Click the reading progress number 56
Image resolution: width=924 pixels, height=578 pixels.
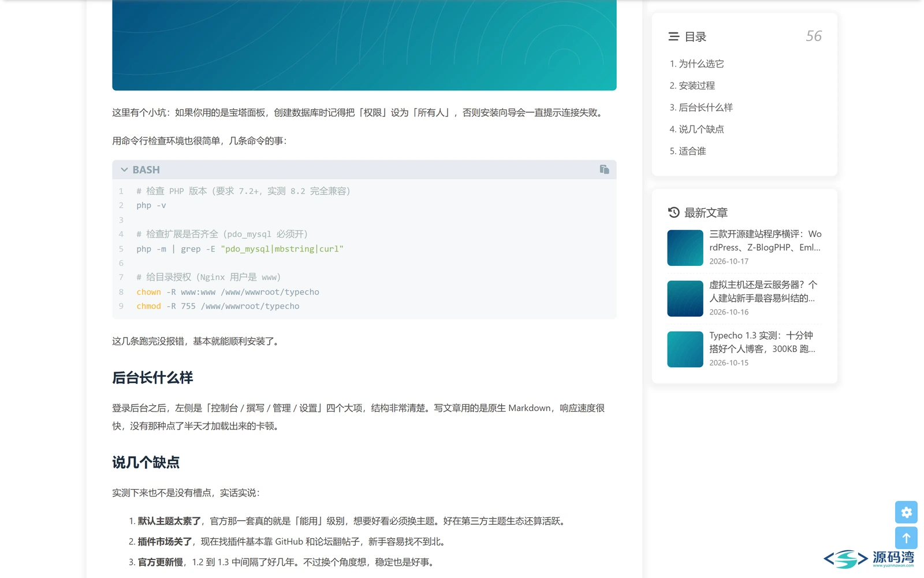click(814, 36)
